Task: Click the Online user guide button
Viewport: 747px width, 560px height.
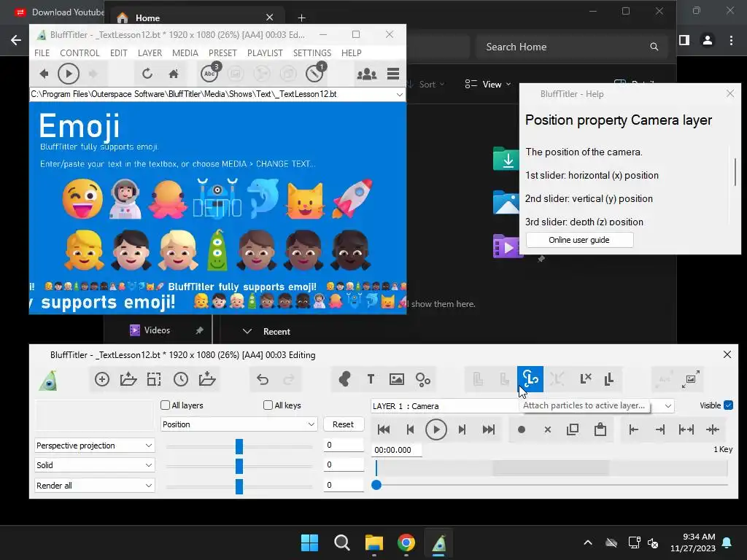Action: pyautogui.click(x=579, y=240)
